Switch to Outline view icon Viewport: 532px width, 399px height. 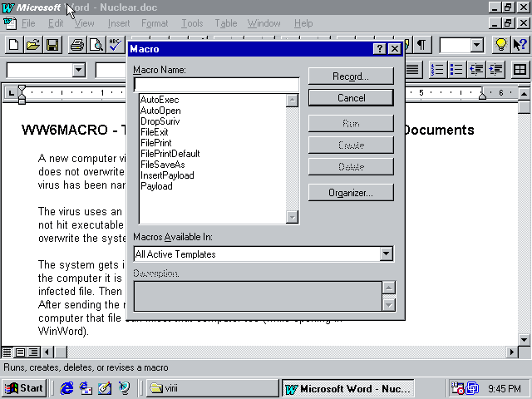33,352
